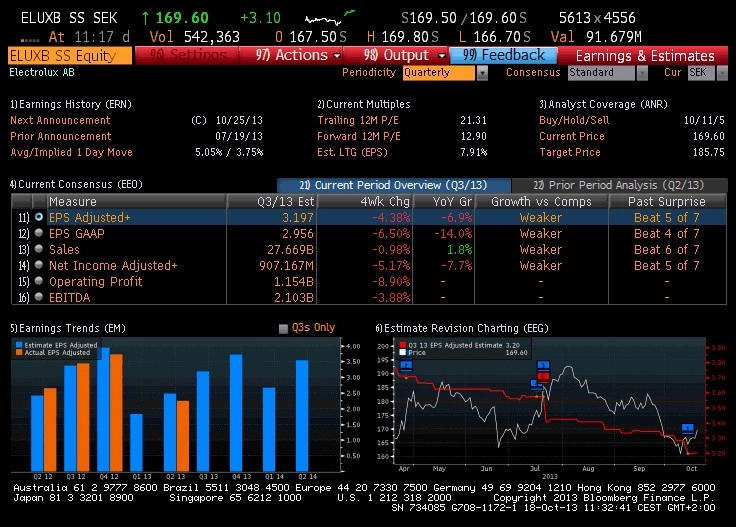Viewport: 736px width, 527px height.
Task: Click the Growth vs Comps column header
Action: pyautogui.click(x=542, y=201)
